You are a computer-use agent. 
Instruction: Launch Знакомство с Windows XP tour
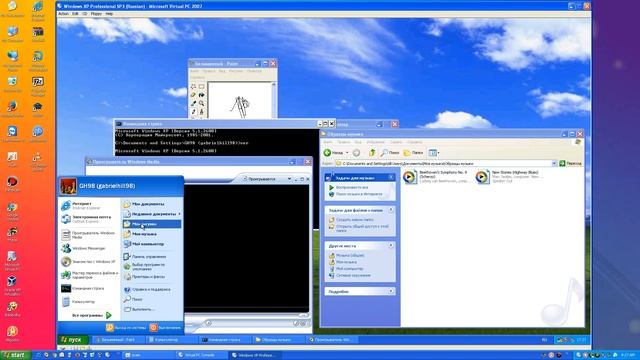click(89, 262)
